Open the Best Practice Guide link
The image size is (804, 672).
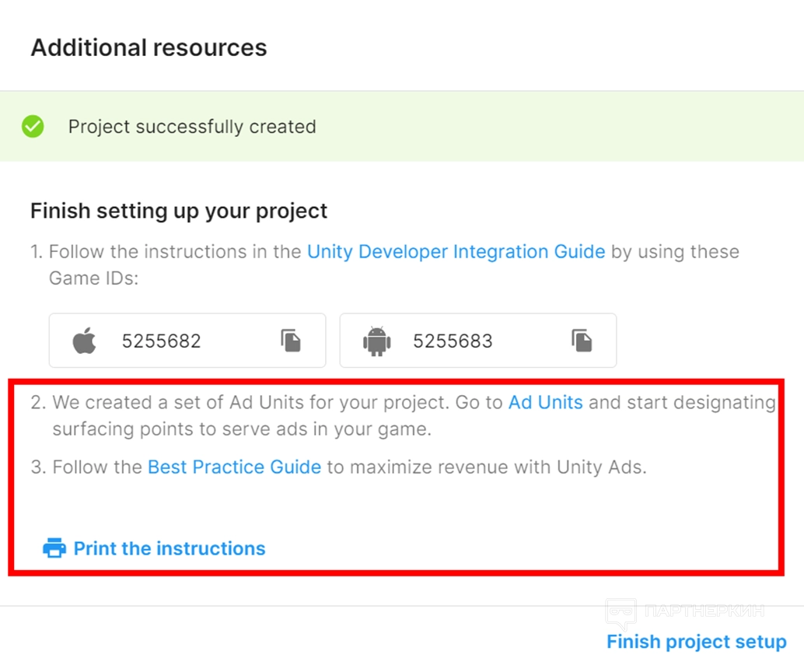point(234,467)
